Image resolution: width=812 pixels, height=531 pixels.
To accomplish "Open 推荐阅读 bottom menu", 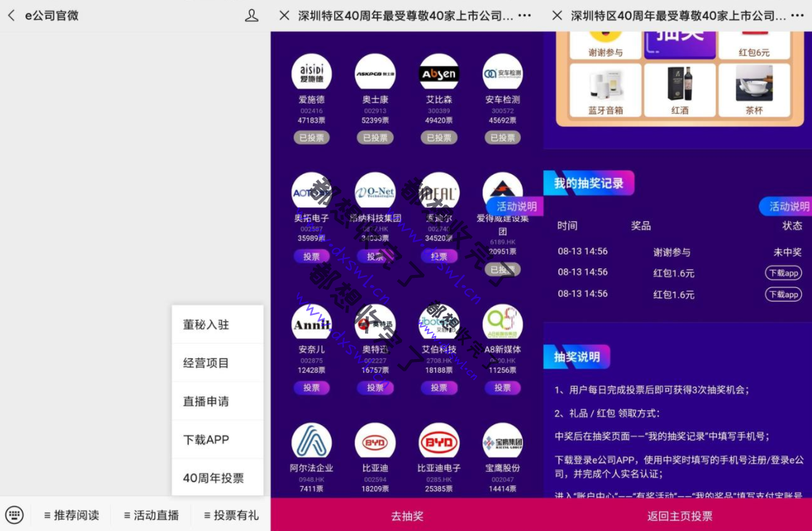I will [x=71, y=515].
